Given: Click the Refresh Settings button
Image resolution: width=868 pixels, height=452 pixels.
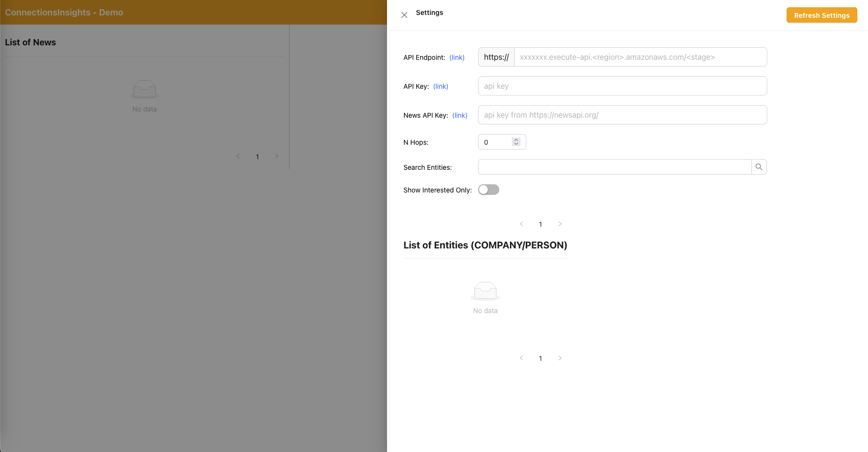Looking at the screenshot, I should 822,15.
